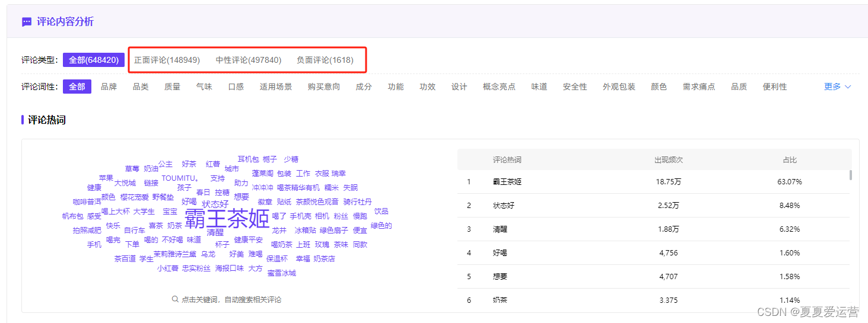The image size is (868, 323).
Task: Click 樱花宠爱 in the word cloud
Action: click(x=135, y=197)
